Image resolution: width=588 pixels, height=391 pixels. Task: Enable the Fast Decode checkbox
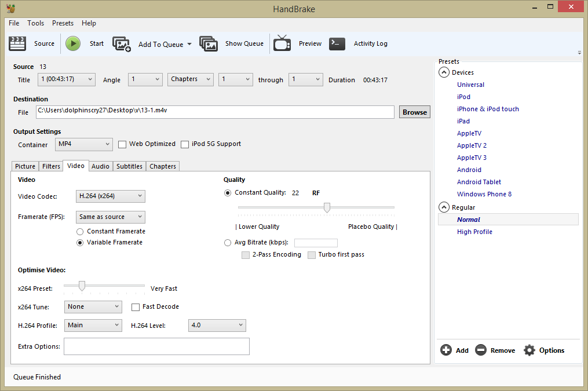pos(136,308)
